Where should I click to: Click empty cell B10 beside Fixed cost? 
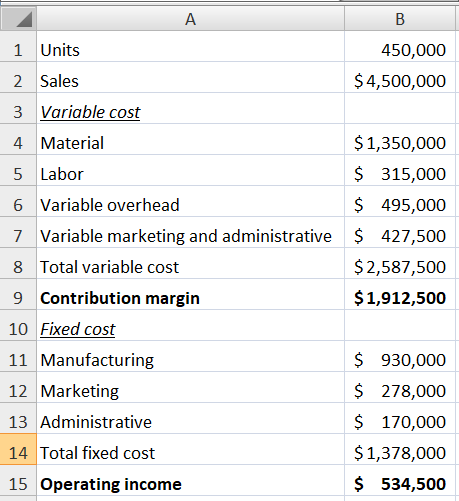[400, 325]
